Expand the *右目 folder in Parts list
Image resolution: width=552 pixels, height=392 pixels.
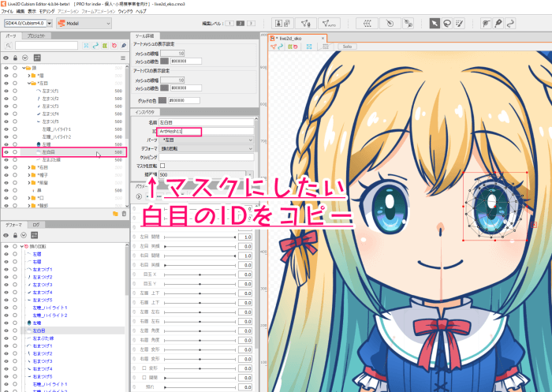pyautogui.click(x=29, y=167)
